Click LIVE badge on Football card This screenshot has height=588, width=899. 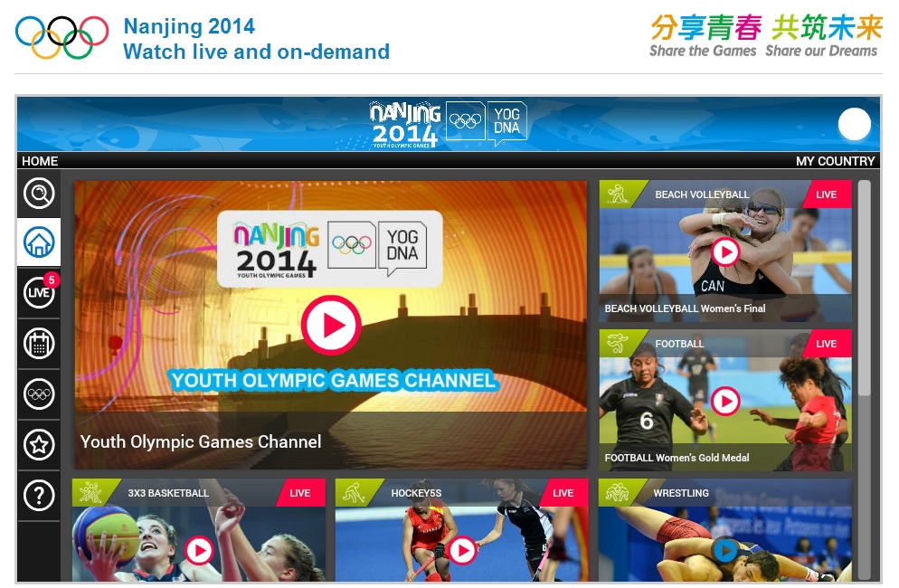tap(826, 344)
